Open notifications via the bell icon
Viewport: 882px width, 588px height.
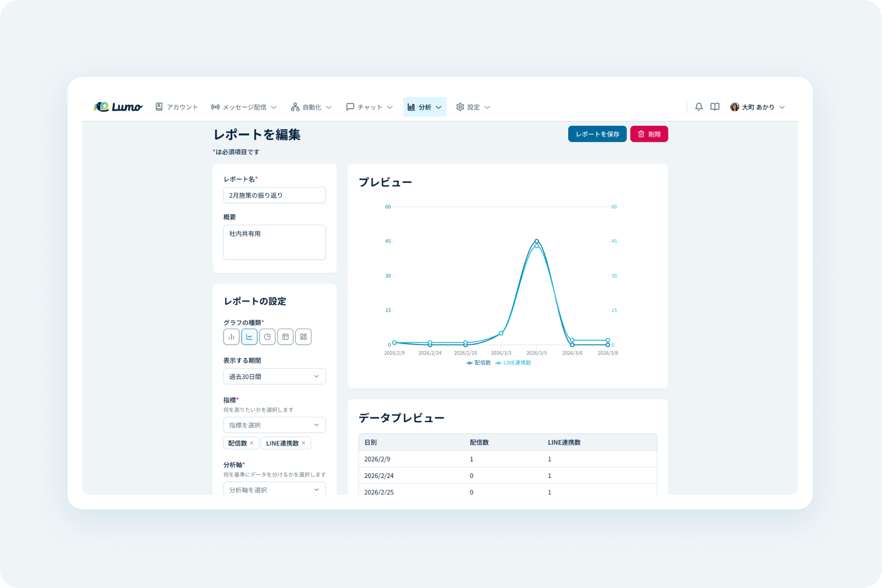tap(698, 107)
